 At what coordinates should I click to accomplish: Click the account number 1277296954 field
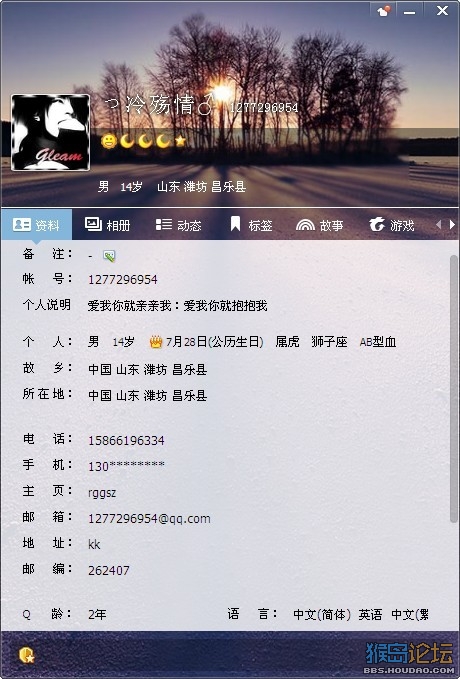(123, 279)
